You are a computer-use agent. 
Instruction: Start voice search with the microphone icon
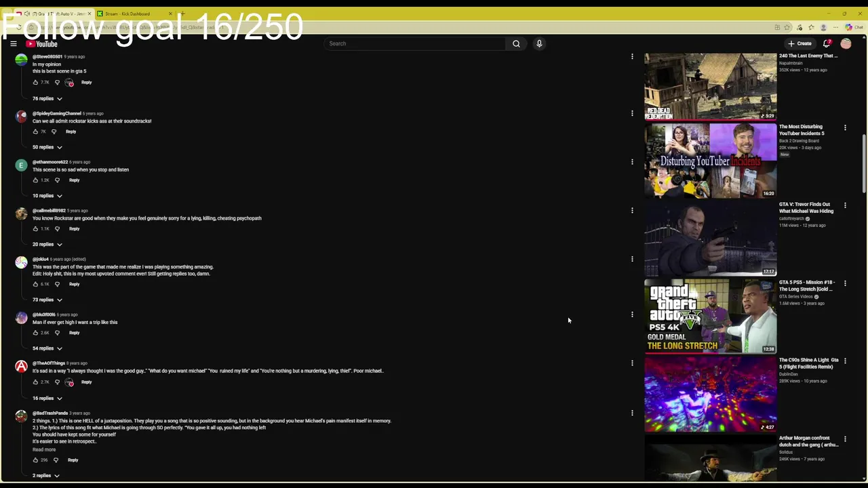click(x=539, y=43)
